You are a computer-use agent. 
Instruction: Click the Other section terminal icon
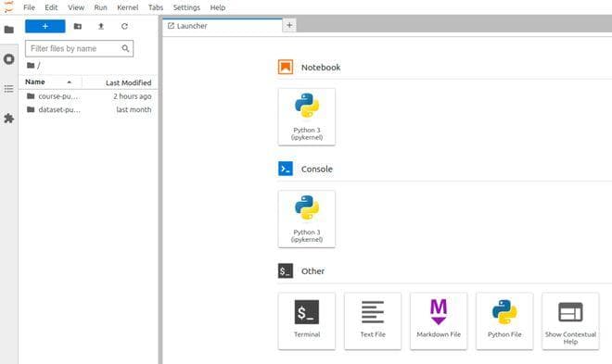[286, 270]
